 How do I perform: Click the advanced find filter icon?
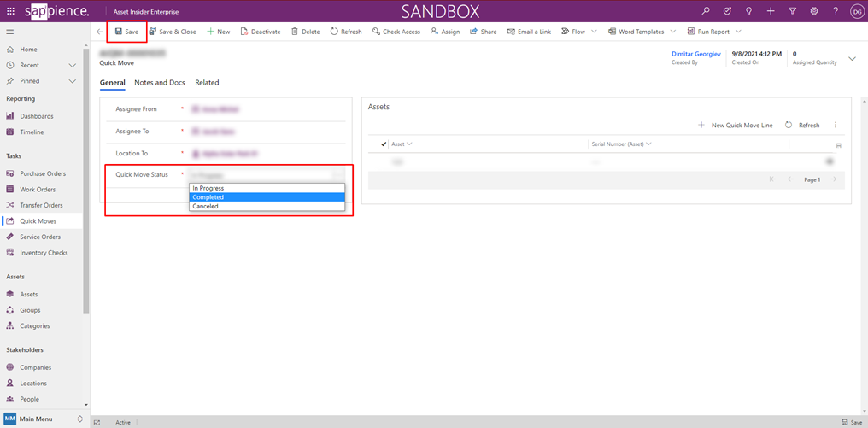793,11
